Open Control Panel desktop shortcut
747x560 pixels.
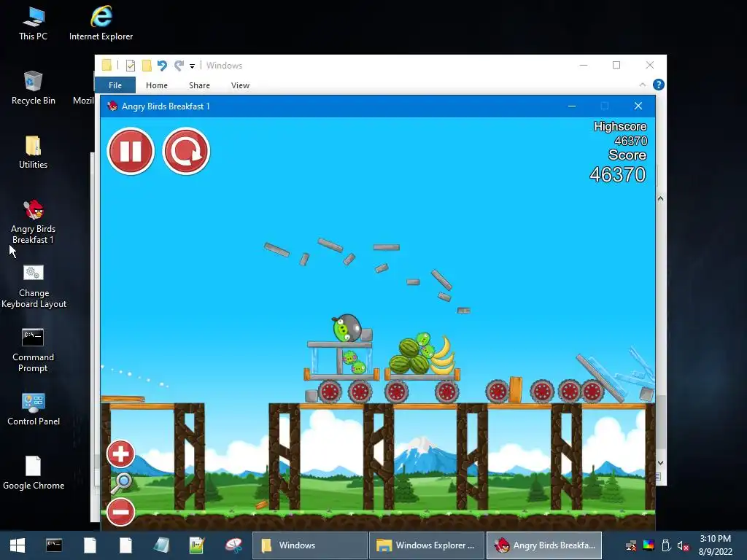point(34,409)
